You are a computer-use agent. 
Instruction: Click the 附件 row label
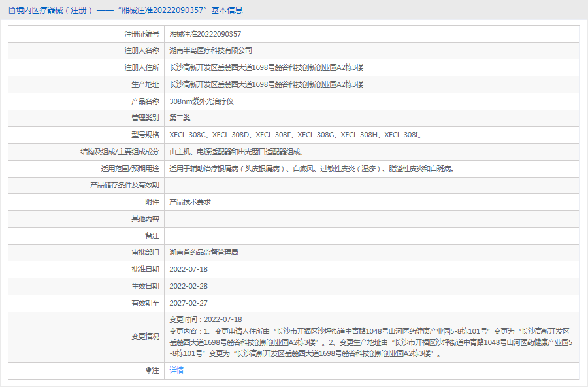pos(152,202)
